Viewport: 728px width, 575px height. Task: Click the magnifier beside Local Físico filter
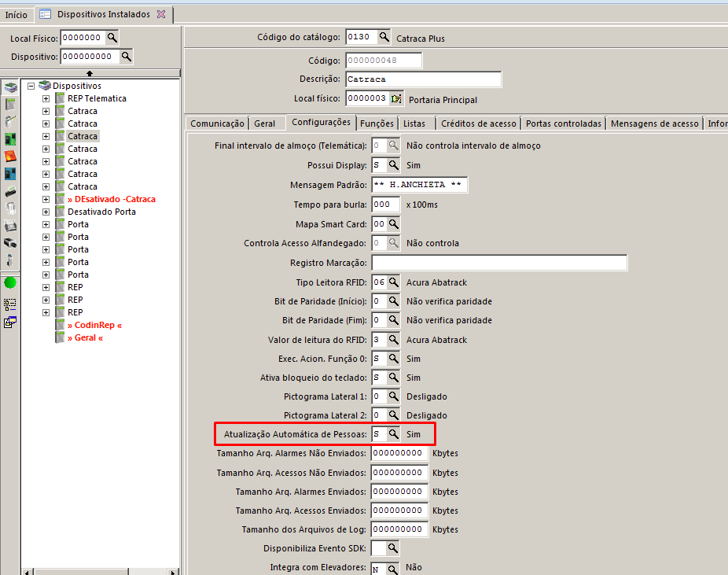(x=112, y=38)
